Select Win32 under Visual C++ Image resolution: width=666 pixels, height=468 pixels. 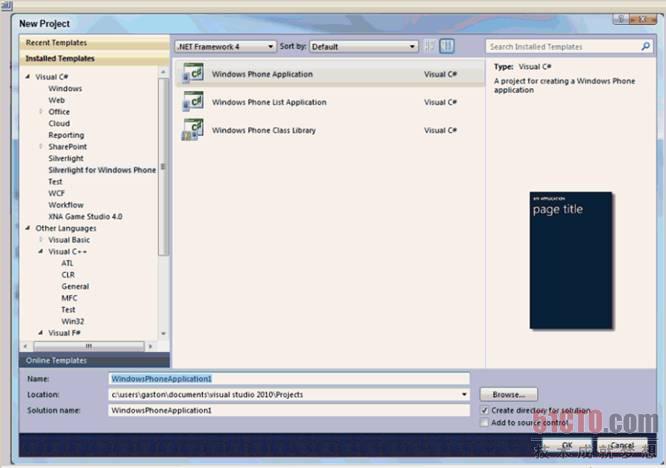pos(73,321)
